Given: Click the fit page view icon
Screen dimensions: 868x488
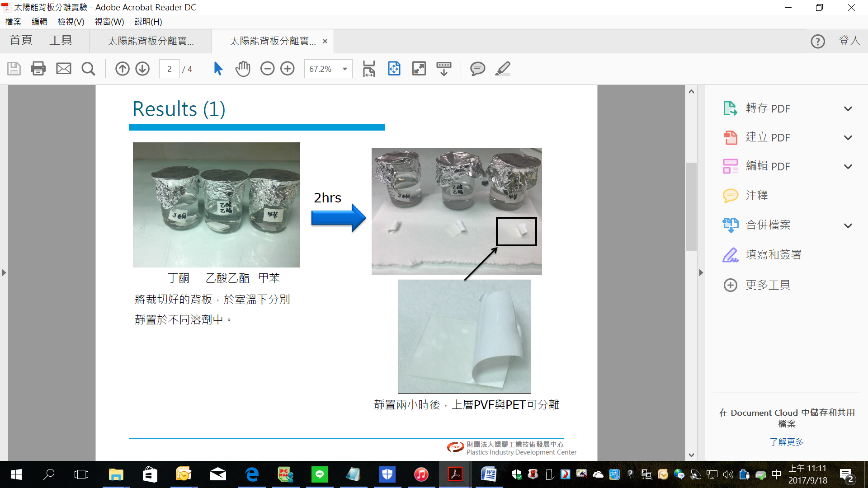Looking at the screenshot, I should (x=394, y=69).
